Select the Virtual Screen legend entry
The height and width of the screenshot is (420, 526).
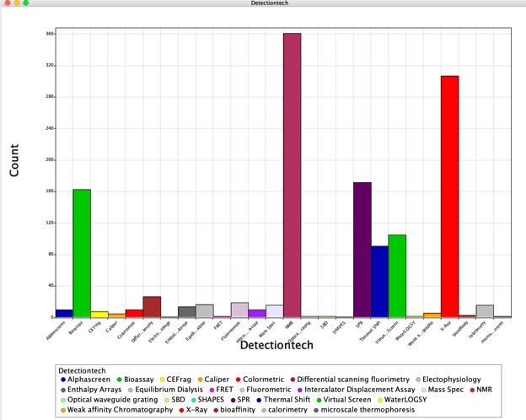pos(344,400)
